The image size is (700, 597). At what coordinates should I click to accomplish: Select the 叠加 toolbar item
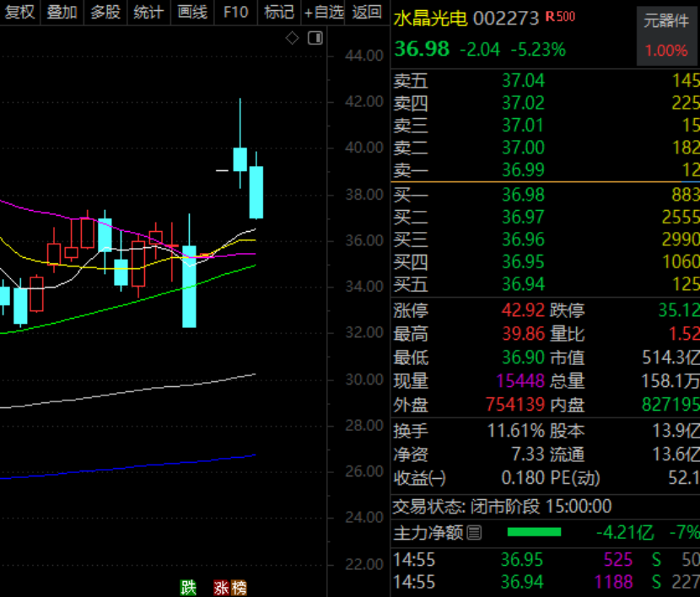[62, 12]
